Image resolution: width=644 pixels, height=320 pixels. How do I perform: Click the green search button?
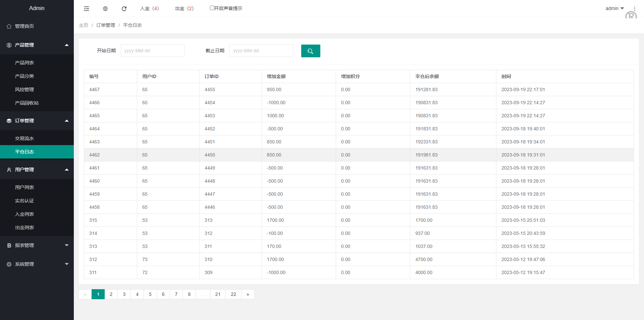click(x=310, y=51)
